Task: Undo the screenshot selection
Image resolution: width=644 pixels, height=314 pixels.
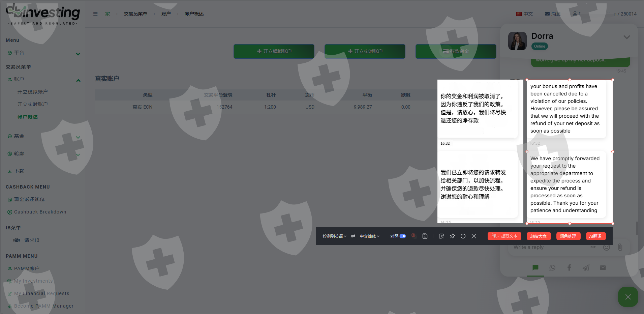Action: pos(463,236)
